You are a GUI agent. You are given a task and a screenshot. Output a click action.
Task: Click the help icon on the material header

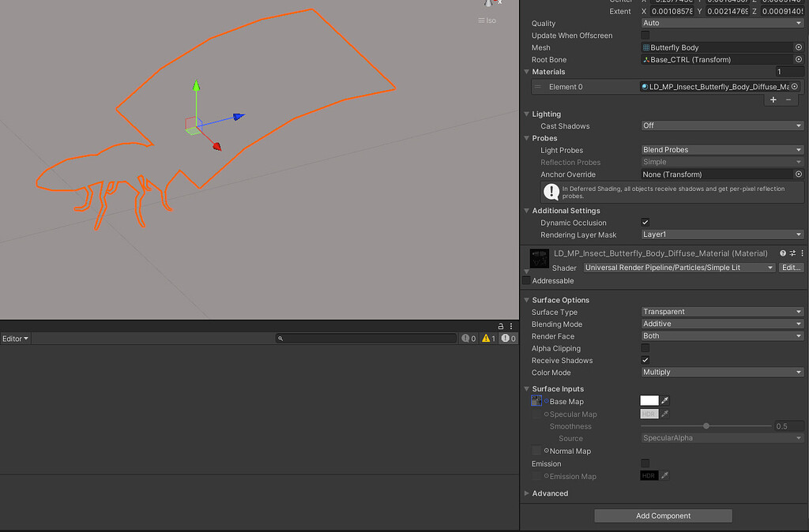783,253
